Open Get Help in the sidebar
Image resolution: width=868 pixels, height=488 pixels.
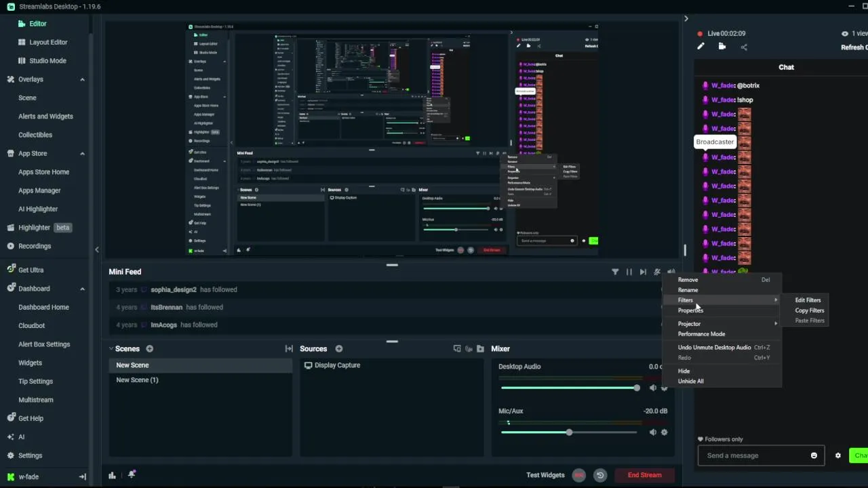pyautogui.click(x=31, y=418)
